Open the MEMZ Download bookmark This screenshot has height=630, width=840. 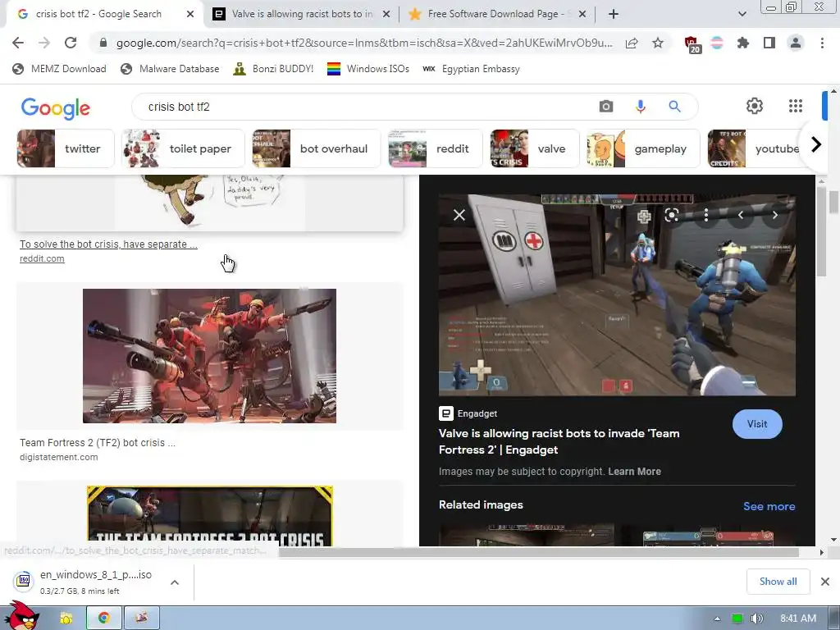click(59, 69)
